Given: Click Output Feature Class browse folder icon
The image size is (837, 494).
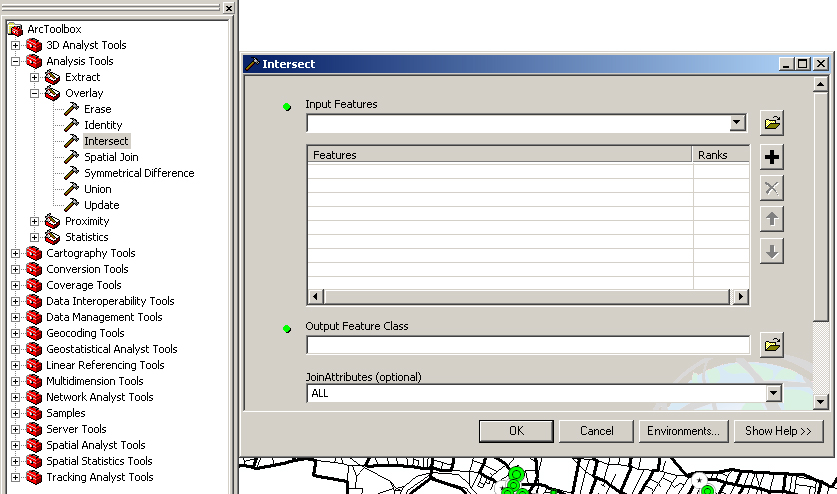Looking at the screenshot, I should (771, 345).
